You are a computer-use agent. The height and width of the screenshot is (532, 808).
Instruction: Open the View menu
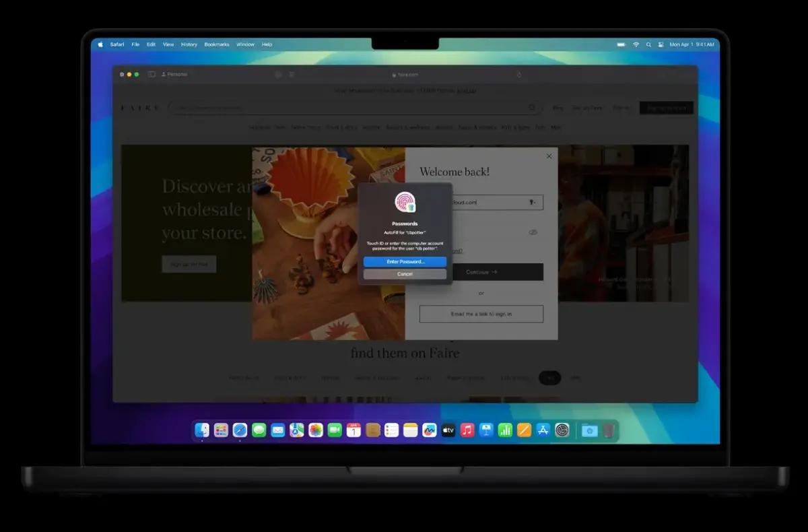(168, 44)
